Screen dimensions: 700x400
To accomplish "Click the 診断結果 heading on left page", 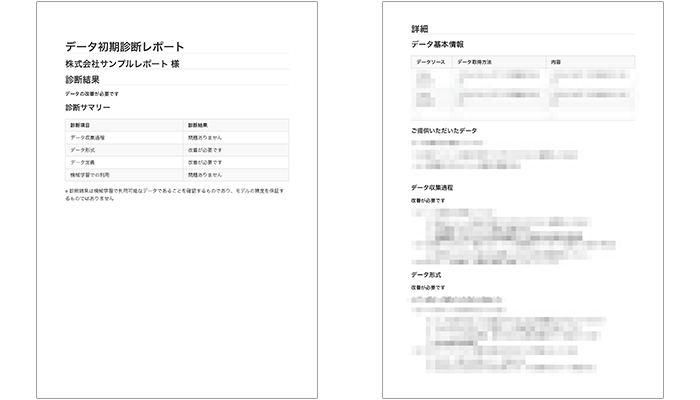I will (84, 78).
